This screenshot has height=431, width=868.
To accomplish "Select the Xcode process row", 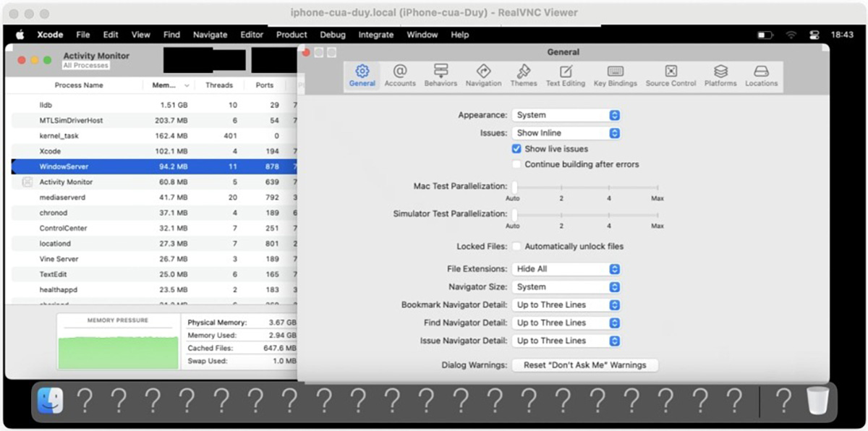I will click(155, 151).
